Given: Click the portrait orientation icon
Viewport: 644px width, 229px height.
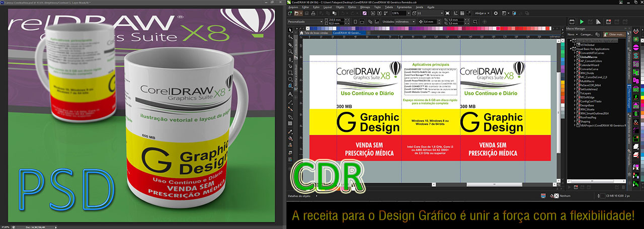Looking at the screenshot, I should (355, 22).
